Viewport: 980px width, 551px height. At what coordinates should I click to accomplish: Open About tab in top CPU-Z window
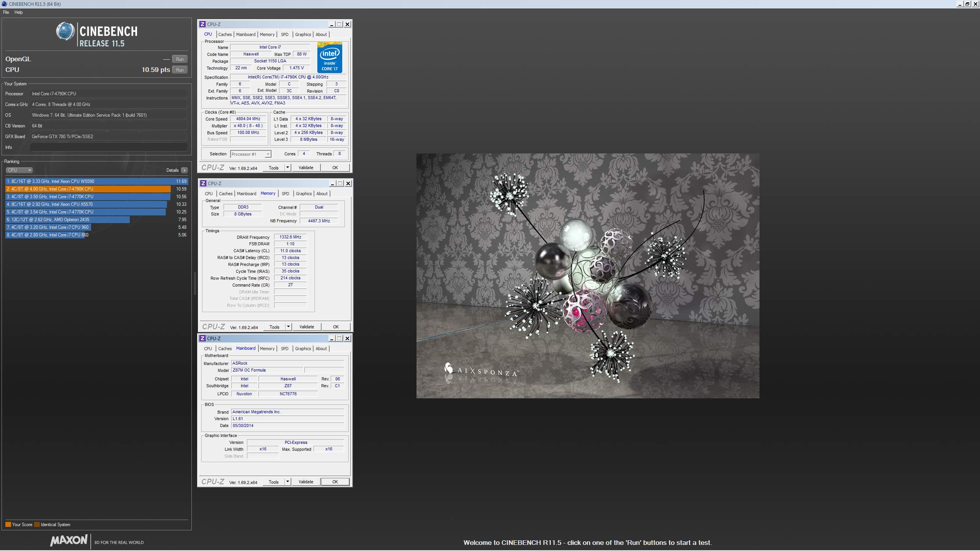[321, 34]
